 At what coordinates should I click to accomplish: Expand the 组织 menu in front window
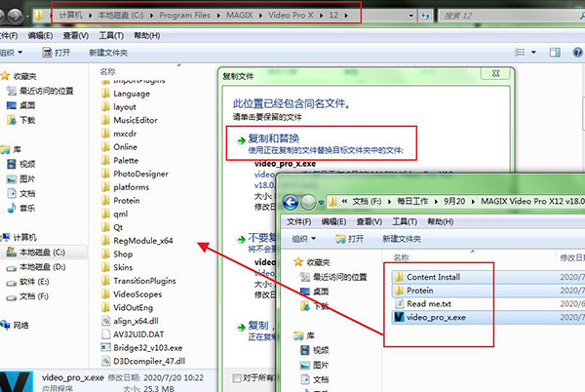pyautogui.click(x=303, y=239)
